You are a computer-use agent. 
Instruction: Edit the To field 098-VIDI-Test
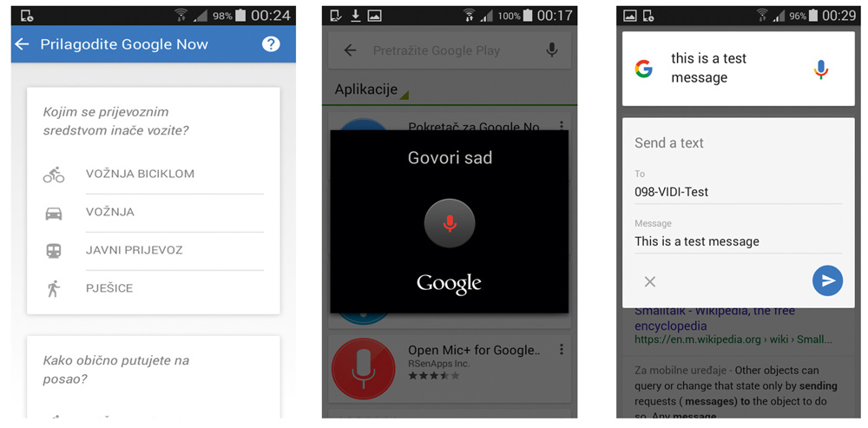(739, 192)
